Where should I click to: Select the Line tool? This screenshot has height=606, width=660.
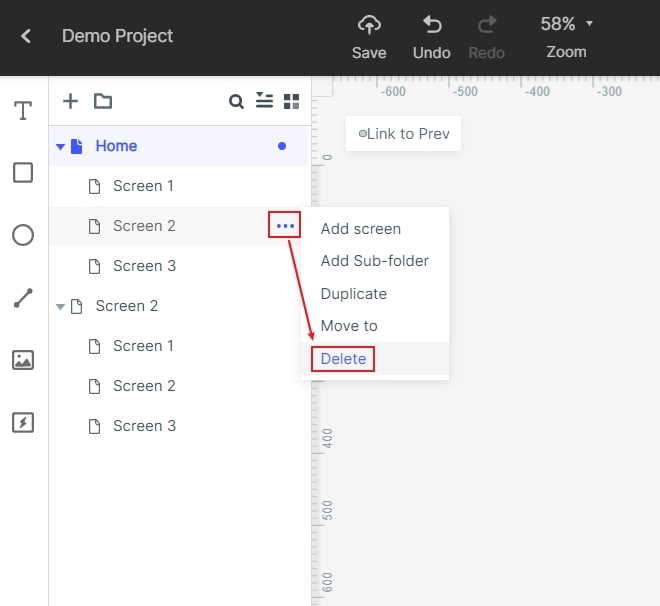pyautogui.click(x=23, y=298)
